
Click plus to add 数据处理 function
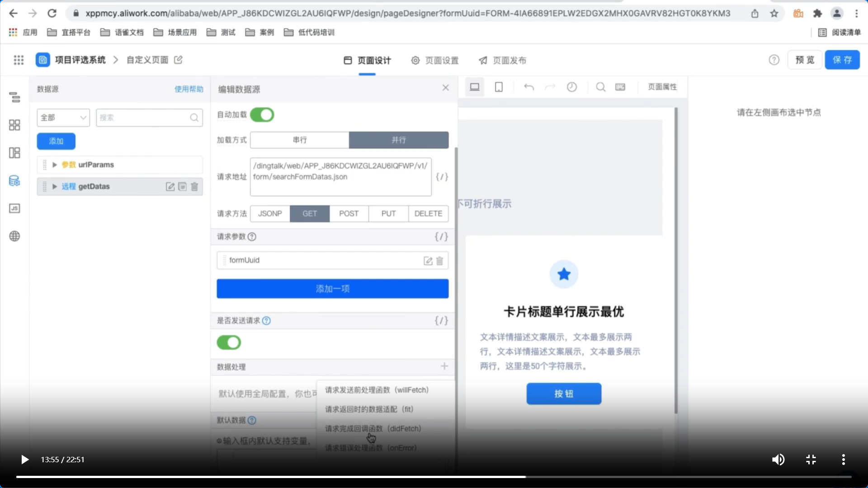point(444,366)
